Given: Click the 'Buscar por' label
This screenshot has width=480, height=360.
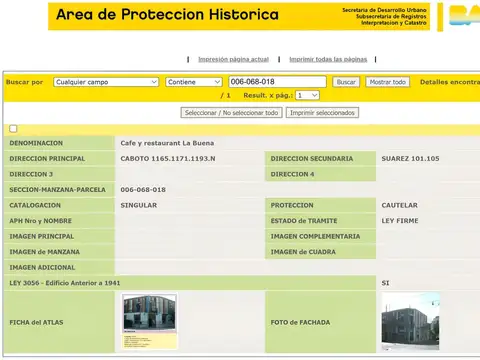Looking at the screenshot, I should 24,82.
